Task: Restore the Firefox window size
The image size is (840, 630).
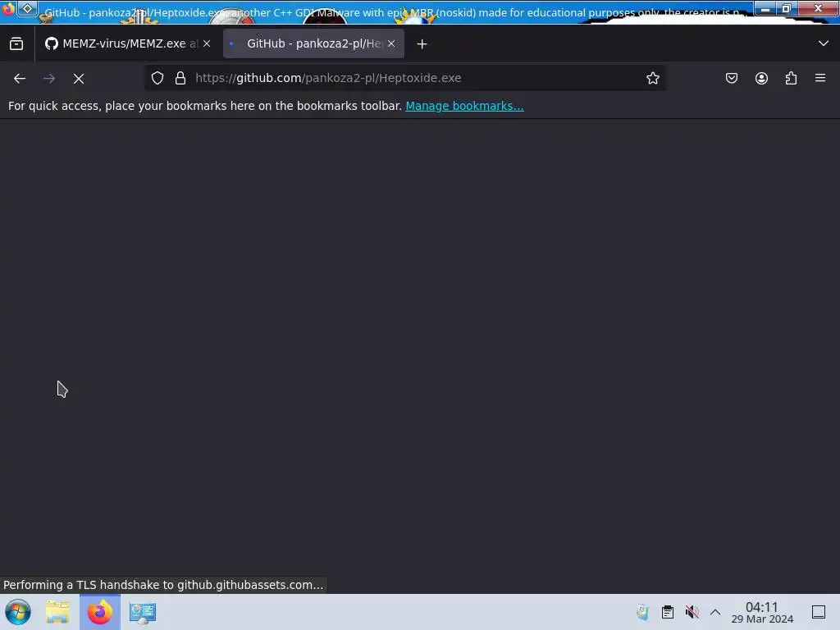Action: (x=787, y=8)
